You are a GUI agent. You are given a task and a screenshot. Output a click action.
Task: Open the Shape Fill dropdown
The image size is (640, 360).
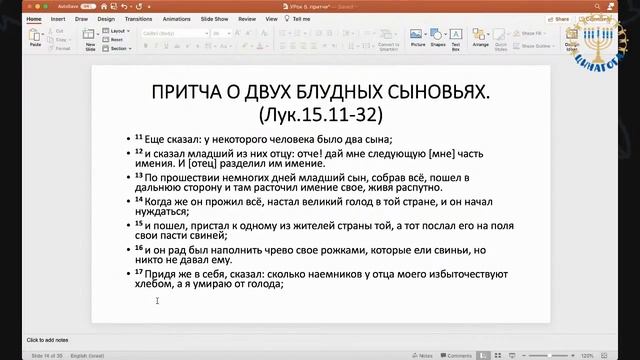click(529, 33)
